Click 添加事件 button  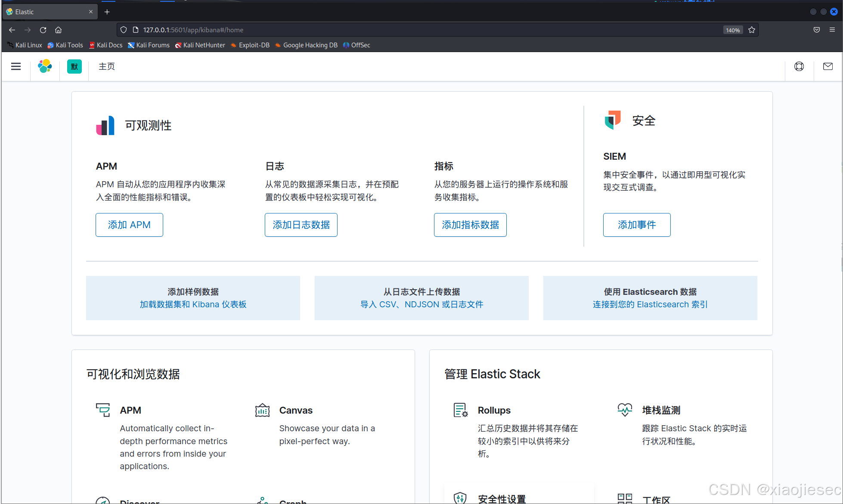(x=637, y=225)
